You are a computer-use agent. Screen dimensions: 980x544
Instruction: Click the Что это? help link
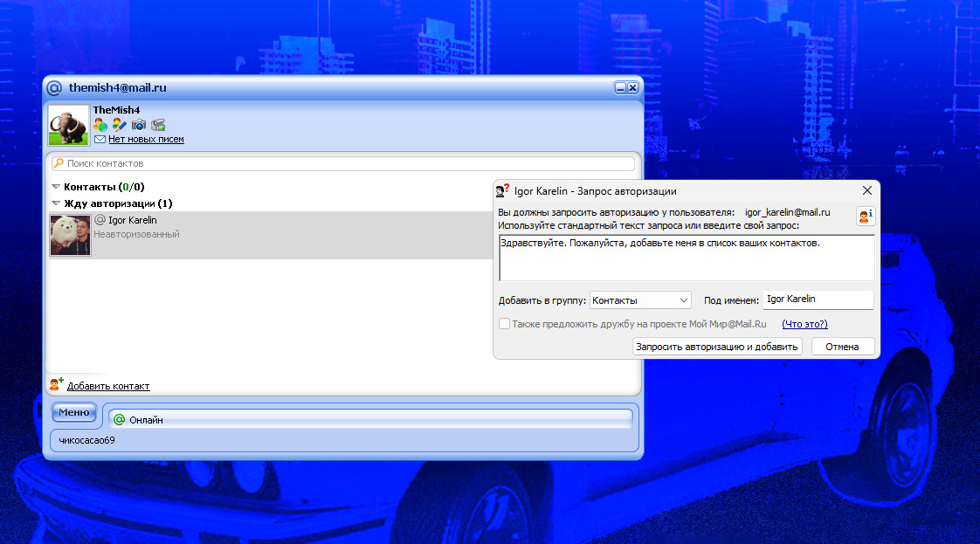coord(804,324)
